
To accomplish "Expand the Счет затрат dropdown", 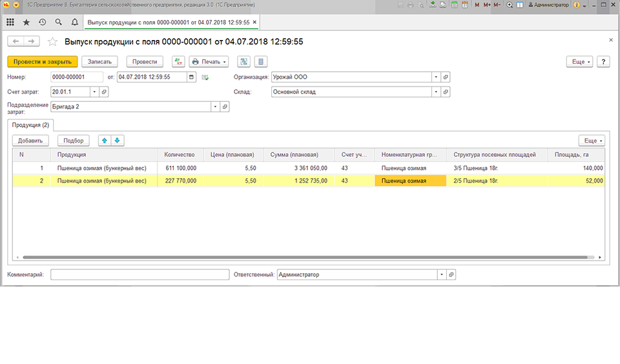I will [94, 92].
